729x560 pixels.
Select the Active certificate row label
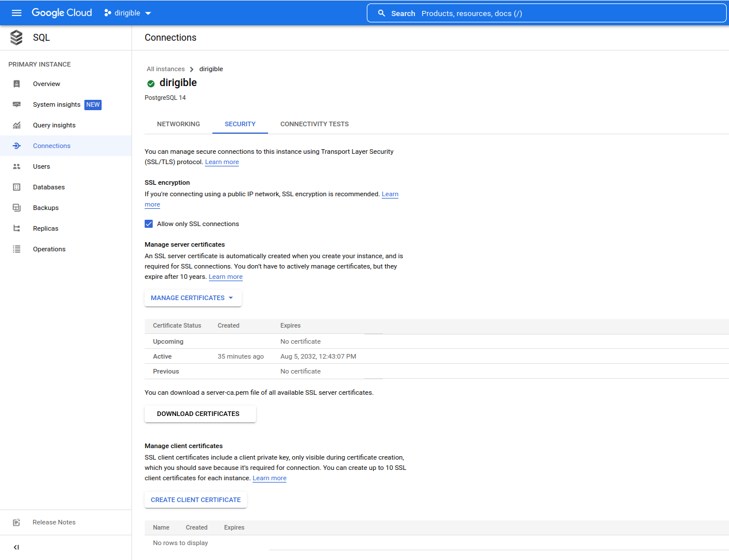(162, 356)
